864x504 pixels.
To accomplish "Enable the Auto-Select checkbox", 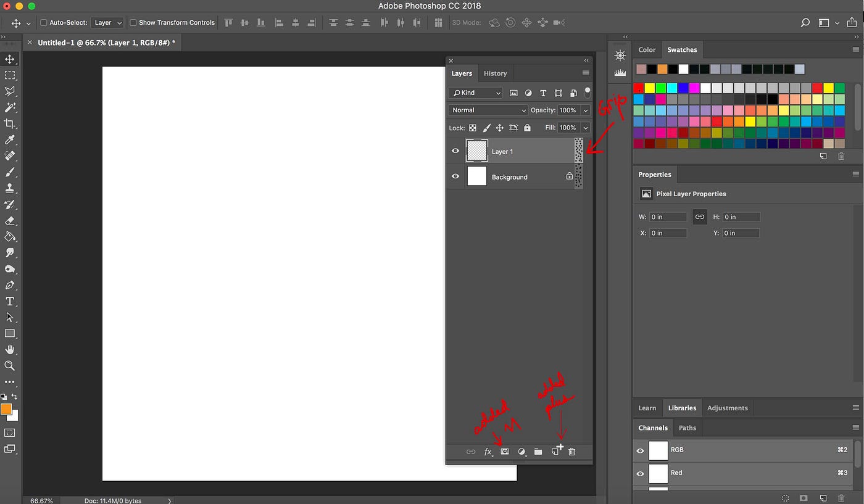I will pos(43,22).
